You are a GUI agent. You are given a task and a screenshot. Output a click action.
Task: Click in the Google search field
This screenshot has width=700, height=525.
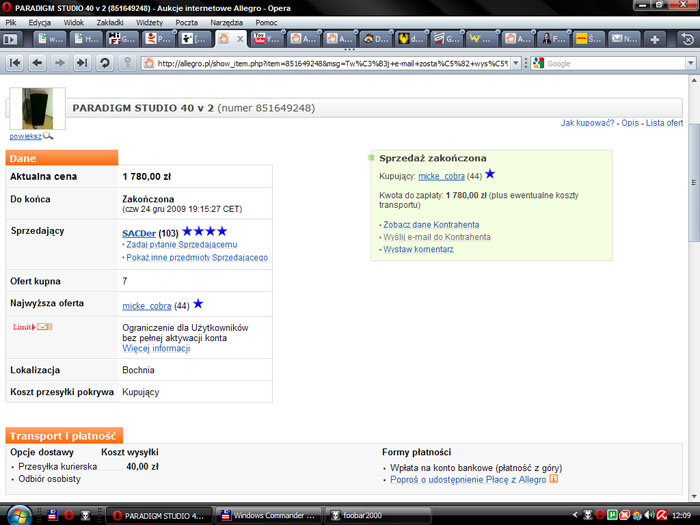616,63
